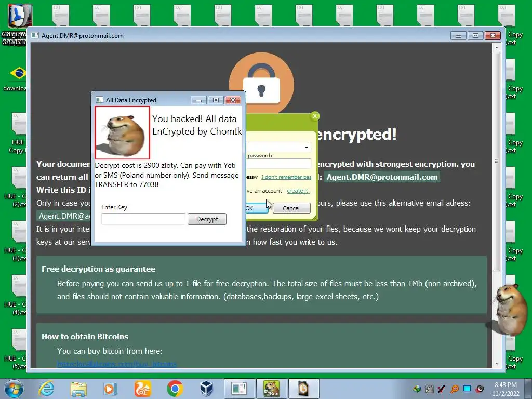The height and width of the screenshot is (399, 532).
Task: Expand the dropdown in the green popup
Action: pyautogui.click(x=307, y=147)
